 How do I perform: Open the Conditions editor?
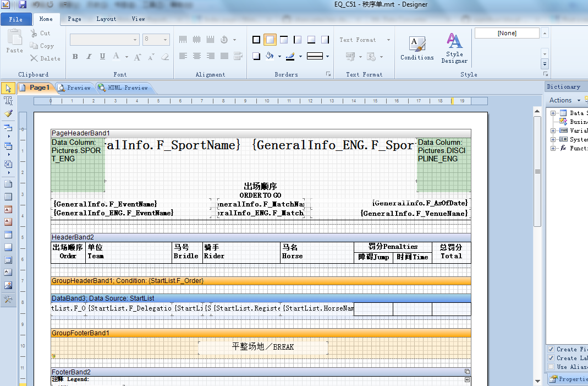(x=417, y=48)
